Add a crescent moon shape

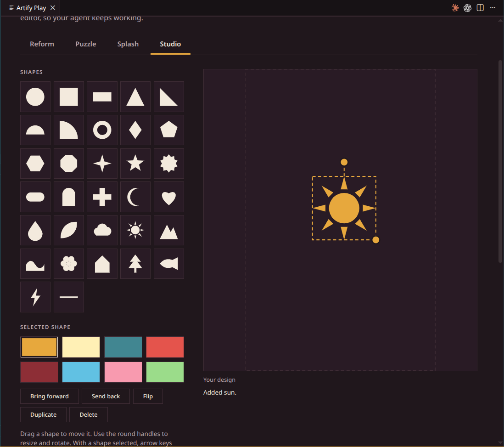pyautogui.click(x=135, y=197)
